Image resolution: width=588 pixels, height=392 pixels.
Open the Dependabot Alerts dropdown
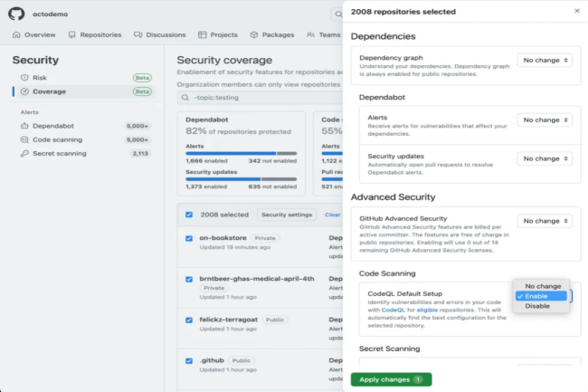[545, 120]
